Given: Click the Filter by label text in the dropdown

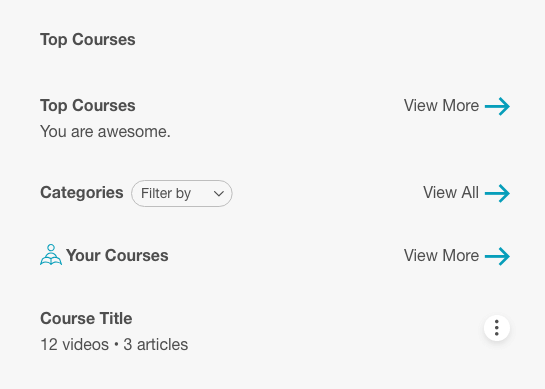Looking at the screenshot, I should click(166, 193).
